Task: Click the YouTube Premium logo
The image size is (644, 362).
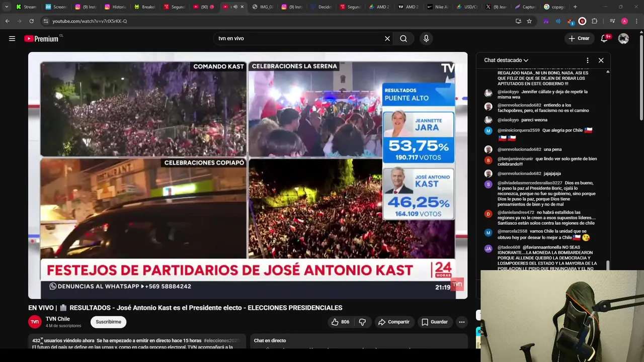Action: pos(41,38)
